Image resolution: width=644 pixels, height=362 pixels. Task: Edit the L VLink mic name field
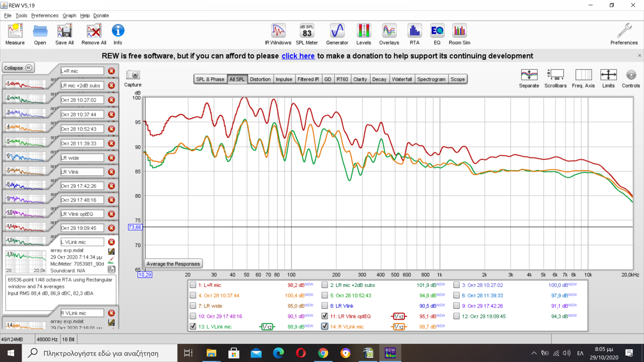click(82, 242)
